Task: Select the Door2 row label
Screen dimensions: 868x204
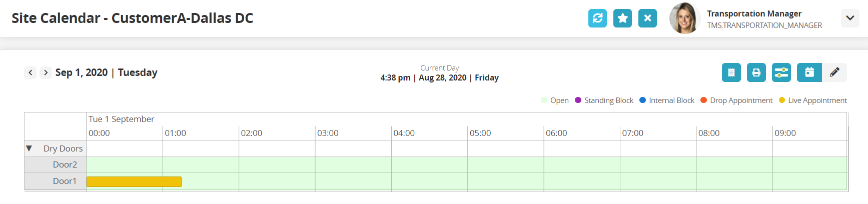Action: [65, 164]
